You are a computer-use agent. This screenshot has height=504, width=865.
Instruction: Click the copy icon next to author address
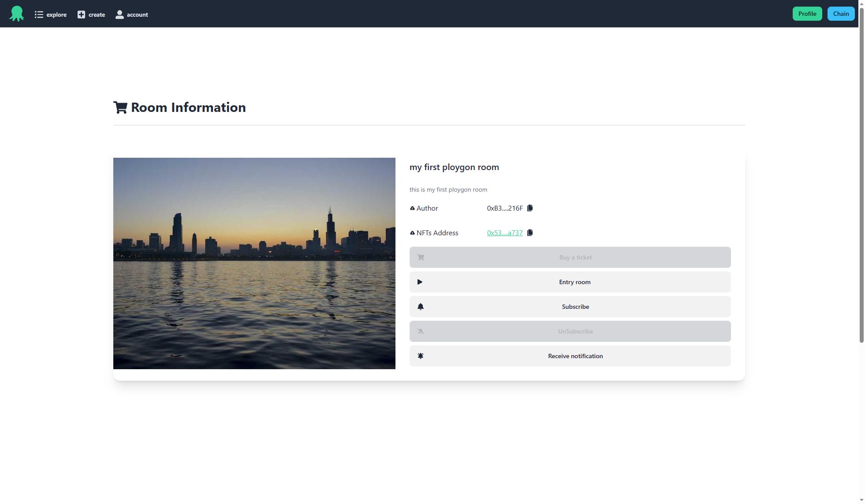529,208
